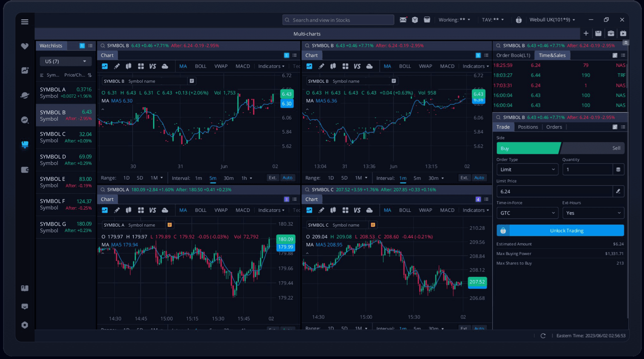Click the Search and view in Stocks field
The height and width of the screenshot is (359, 644).
point(338,20)
